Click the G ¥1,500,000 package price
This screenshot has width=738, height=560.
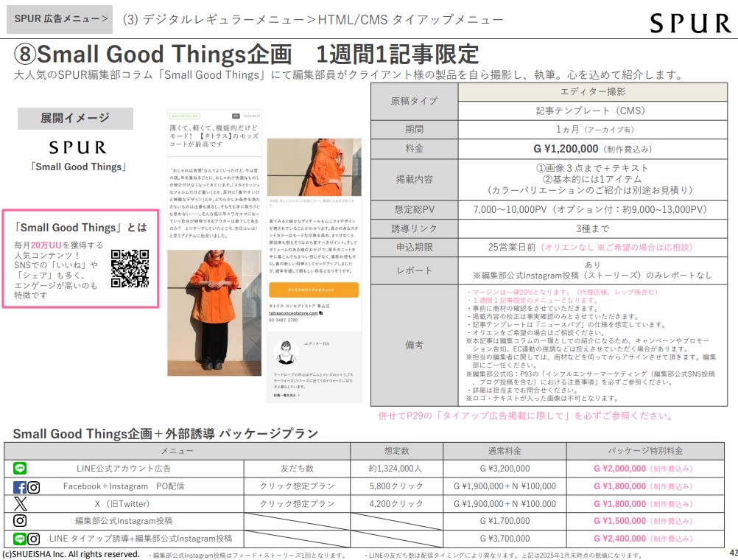619,521
